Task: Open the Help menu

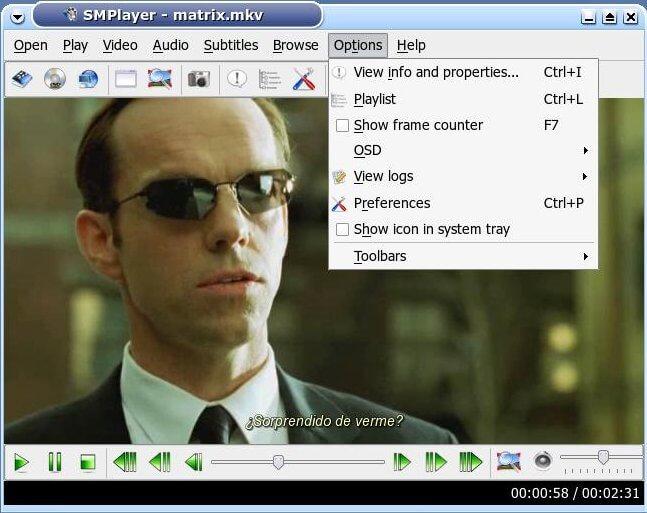Action: (411, 45)
